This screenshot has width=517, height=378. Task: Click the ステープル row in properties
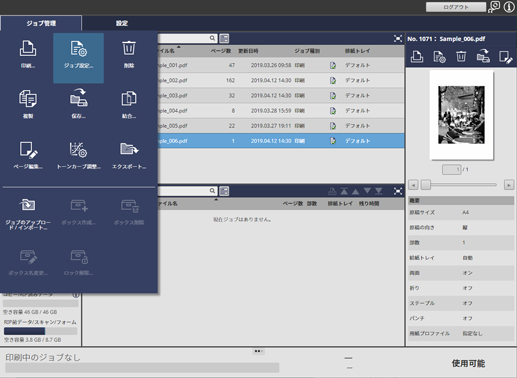click(x=461, y=303)
